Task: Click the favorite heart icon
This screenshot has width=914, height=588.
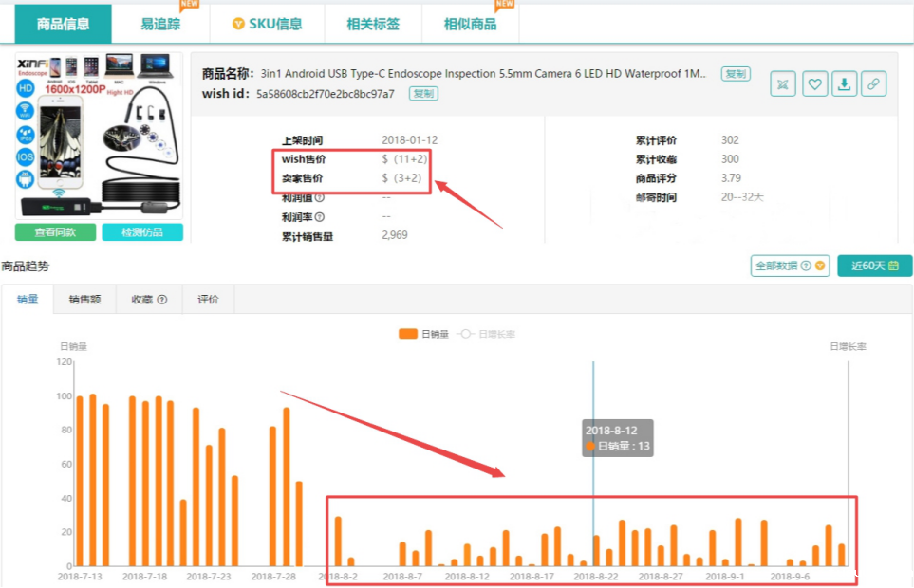Action: pyautogui.click(x=814, y=84)
